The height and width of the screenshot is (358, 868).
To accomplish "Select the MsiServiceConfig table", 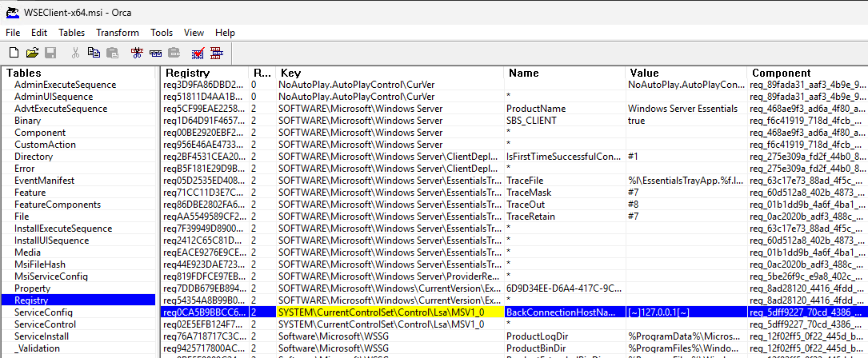I will 51,276.
